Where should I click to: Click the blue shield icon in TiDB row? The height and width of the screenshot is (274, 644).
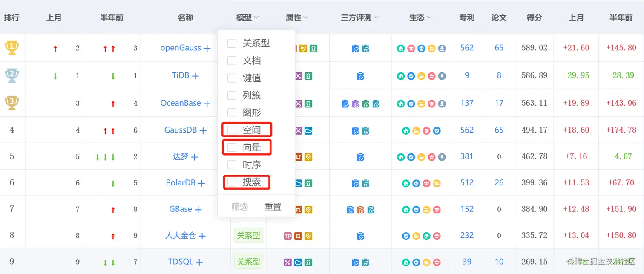(x=411, y=76)
